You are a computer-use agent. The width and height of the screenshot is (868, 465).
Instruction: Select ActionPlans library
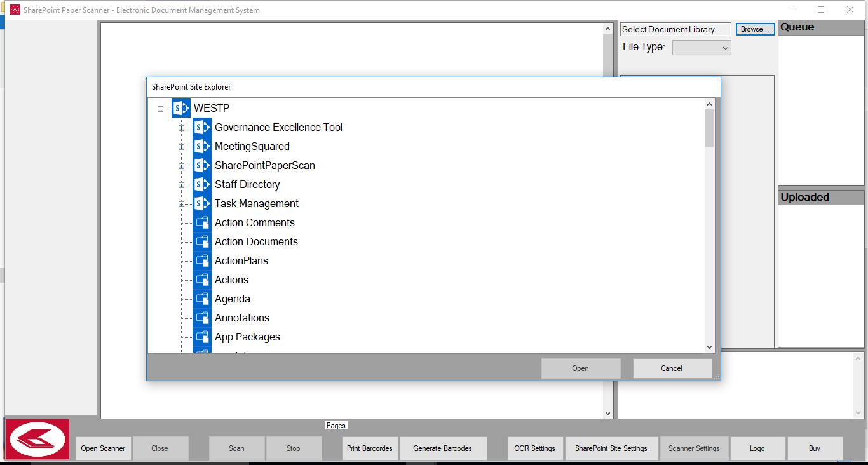(x=241, y=260)
